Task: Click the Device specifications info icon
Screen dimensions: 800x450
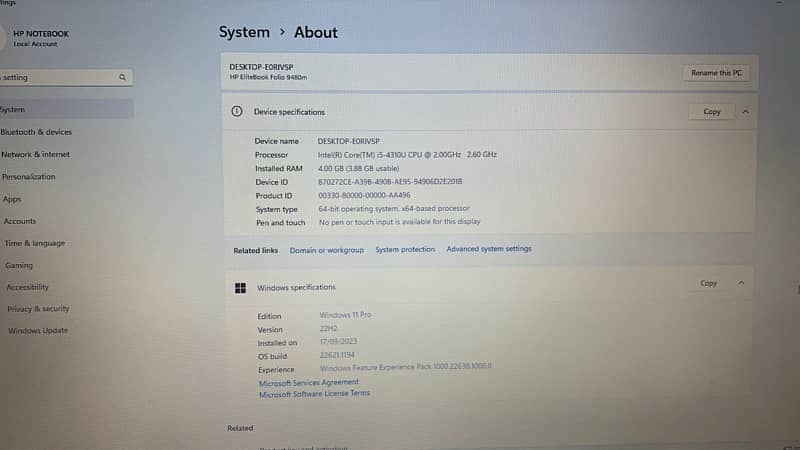Action: (x=237, y=112)
